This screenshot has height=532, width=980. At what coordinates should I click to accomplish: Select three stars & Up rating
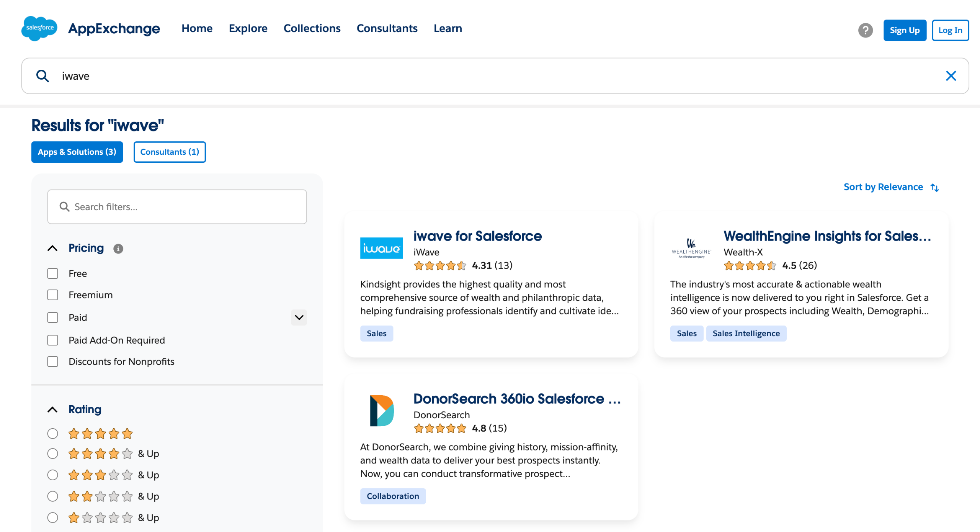tap(52, 475)
